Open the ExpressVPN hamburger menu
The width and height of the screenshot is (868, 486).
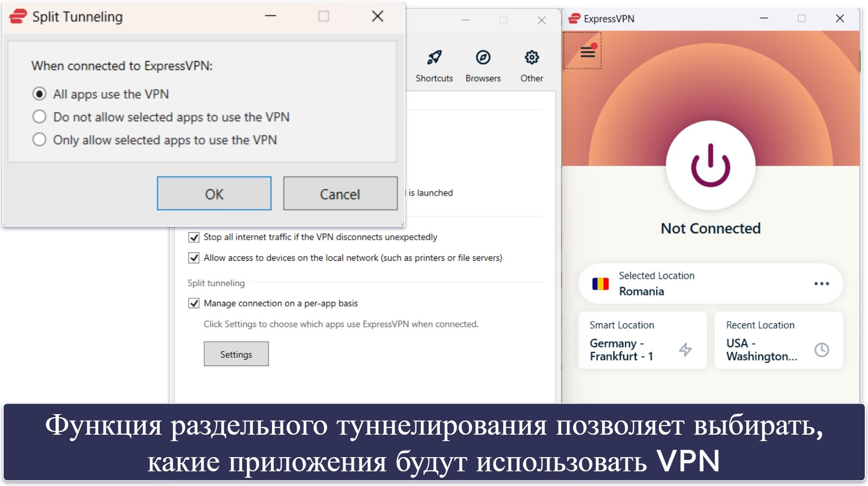point(588,52)
